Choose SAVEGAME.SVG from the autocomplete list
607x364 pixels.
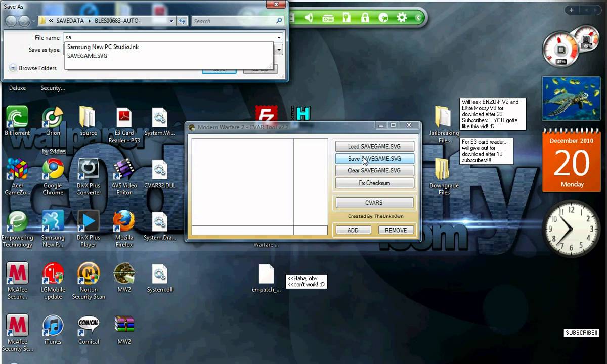168,56
